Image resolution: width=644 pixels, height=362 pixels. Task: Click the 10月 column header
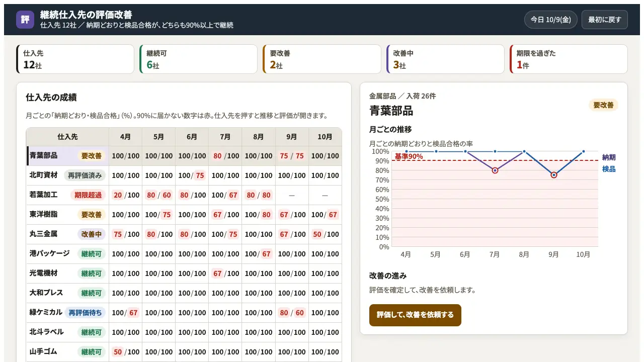tap(326, 137)
